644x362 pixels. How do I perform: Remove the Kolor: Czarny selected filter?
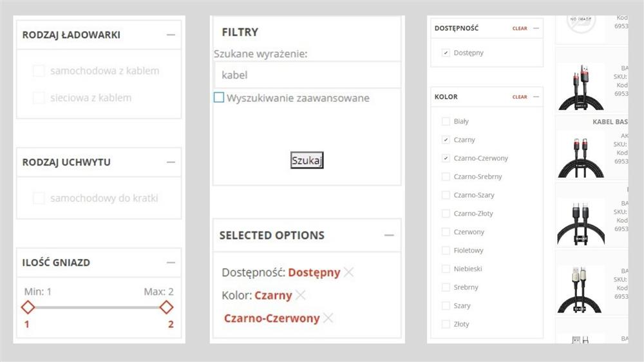(300, 296)
